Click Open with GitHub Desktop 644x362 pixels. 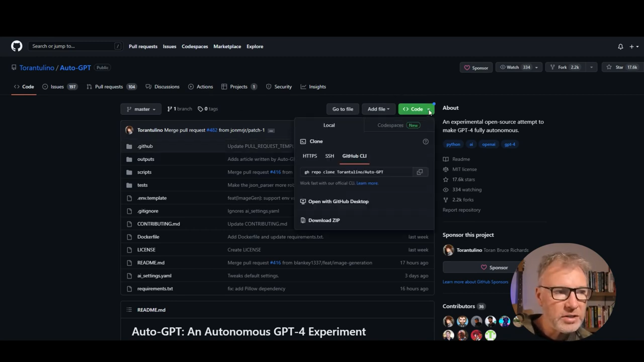pyautogui.click(x=339, y=202)
